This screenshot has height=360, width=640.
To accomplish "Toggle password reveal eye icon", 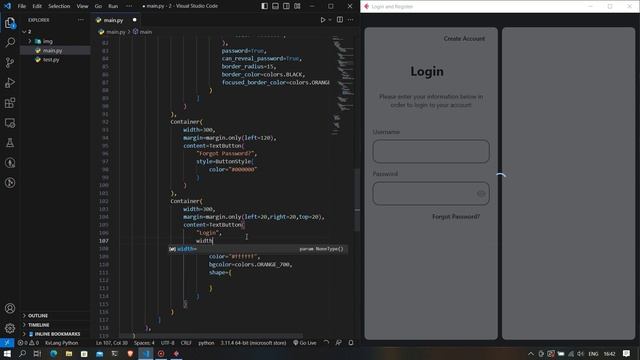I will tap(481, 193).
